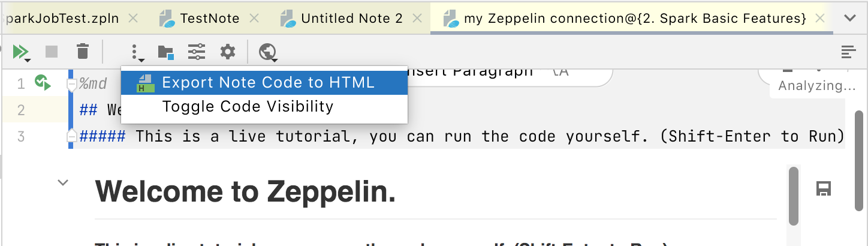Select Export Note Code to HTML
The height and width of the screenshot is (246, 868).
coord(268,83)
